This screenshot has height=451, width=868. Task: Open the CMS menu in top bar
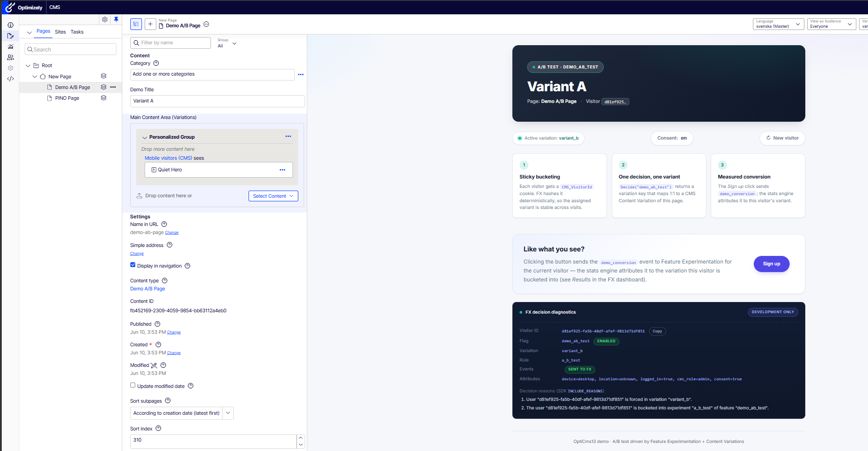[55, 7]
